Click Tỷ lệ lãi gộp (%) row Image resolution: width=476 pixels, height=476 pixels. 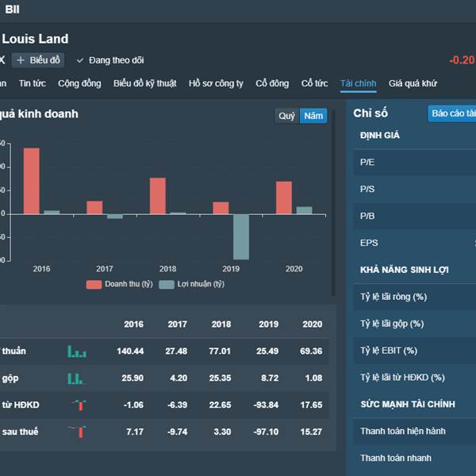point(415,324)
